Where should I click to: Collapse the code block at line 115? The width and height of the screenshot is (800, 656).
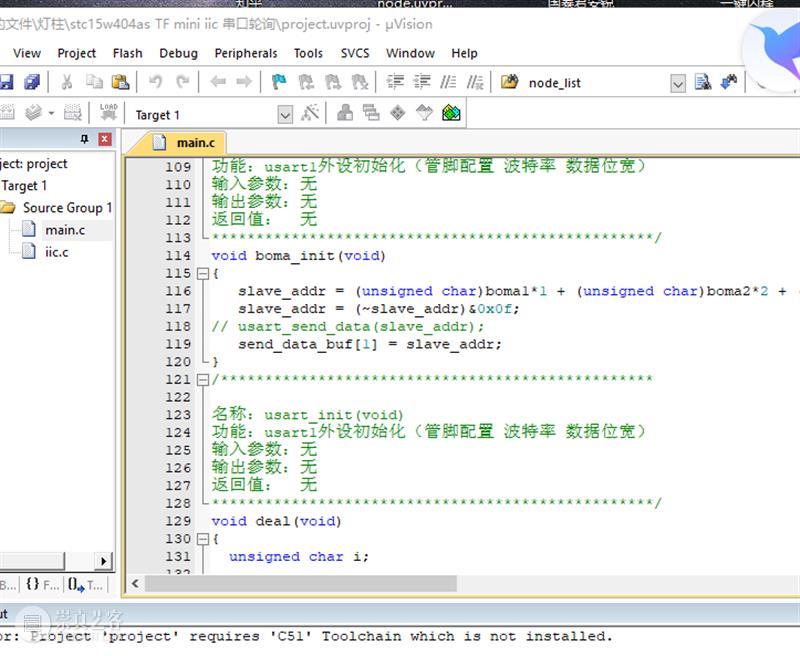coord(203,274)
